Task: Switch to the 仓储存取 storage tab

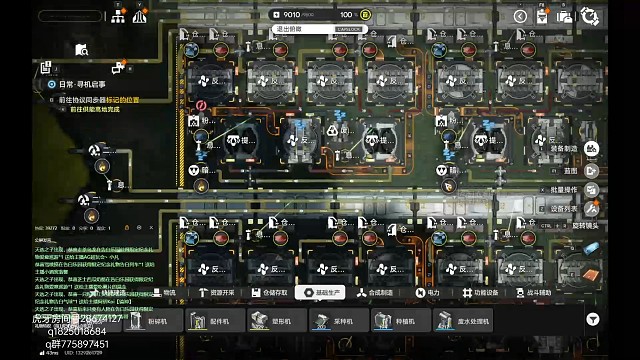Action: pos(269,293)
